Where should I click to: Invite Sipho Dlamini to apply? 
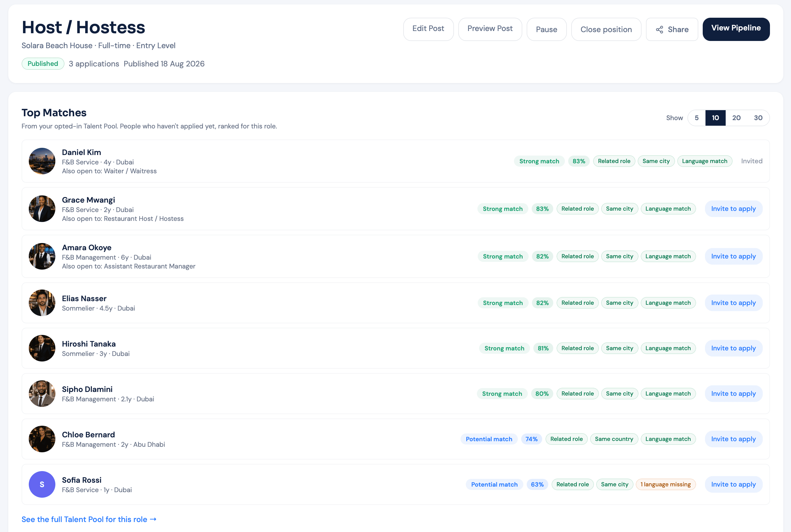tap(733, 394)
